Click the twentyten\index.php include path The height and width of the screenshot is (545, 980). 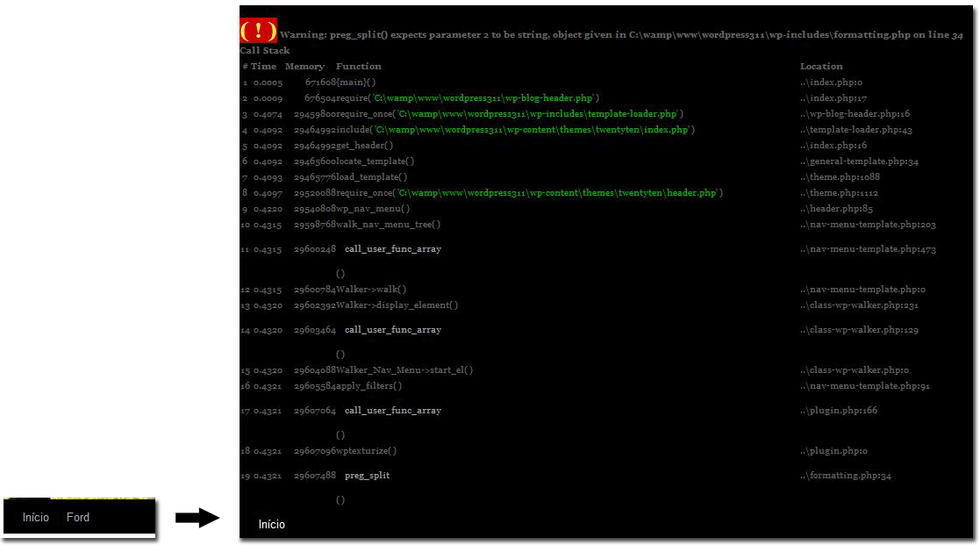pos(532,129)
